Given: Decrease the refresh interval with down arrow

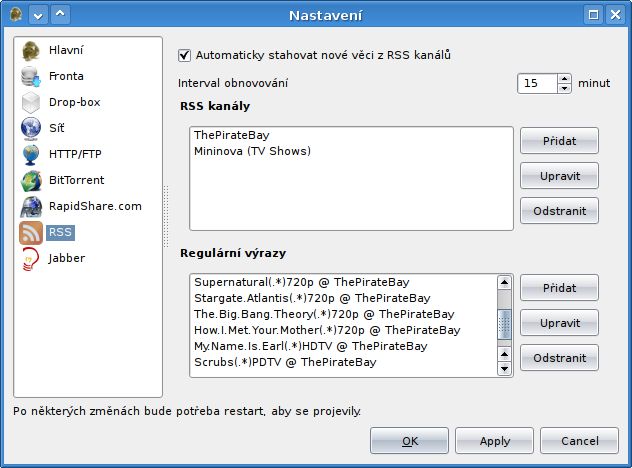Looking at the screenshot, I should [564, 88].
